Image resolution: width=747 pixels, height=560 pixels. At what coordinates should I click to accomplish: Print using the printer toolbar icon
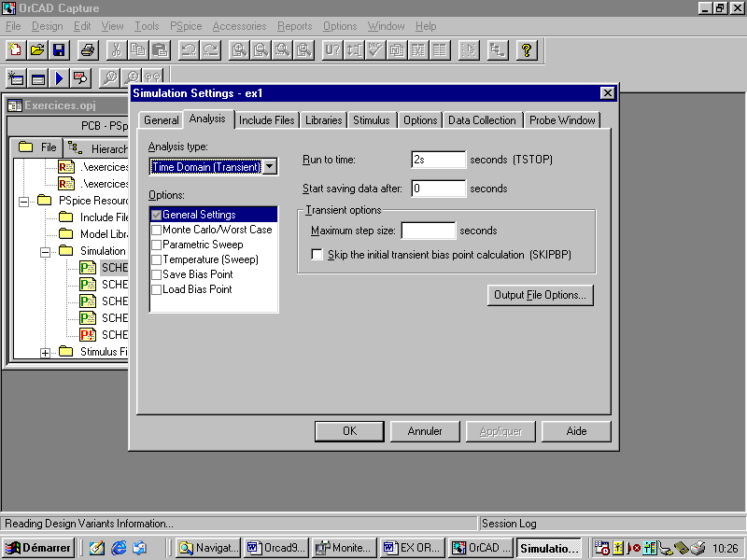[88, 50]
